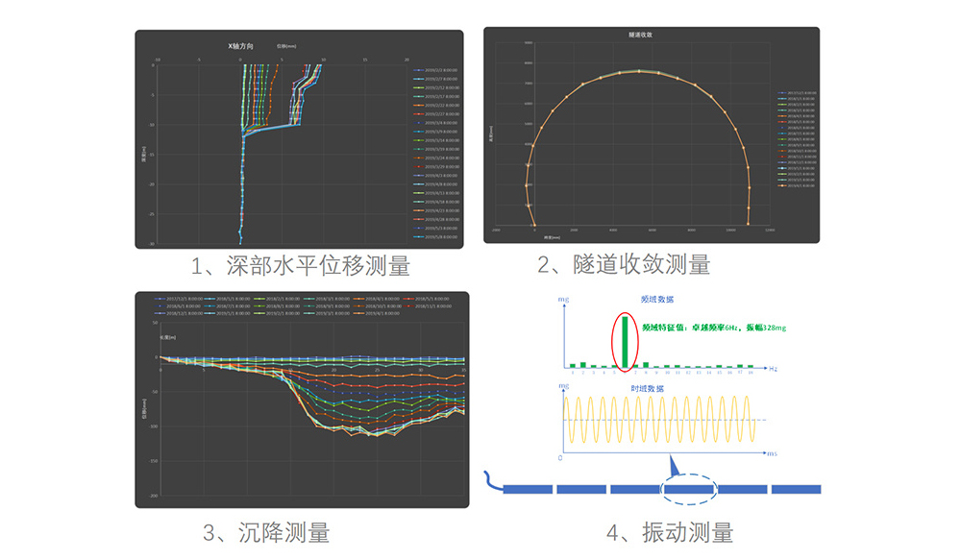Click caption '2、隧道收敛测量'
This screenshot has width=961, height=560.
[624, 264]
